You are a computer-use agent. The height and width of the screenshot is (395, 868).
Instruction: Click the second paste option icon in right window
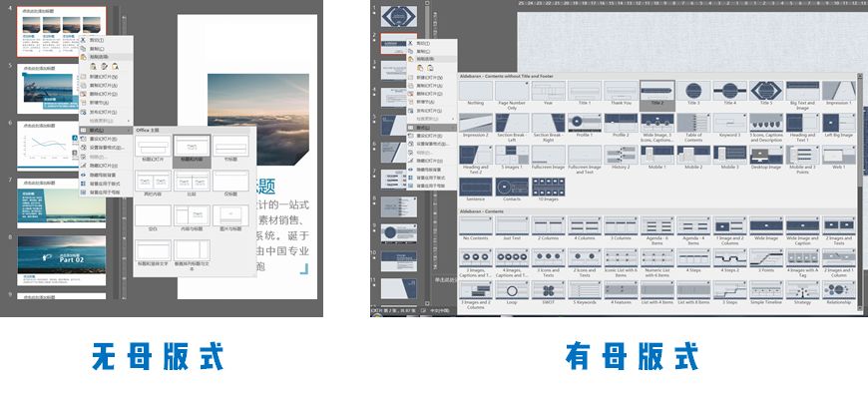pyautogui.click(x=430, y=68)
